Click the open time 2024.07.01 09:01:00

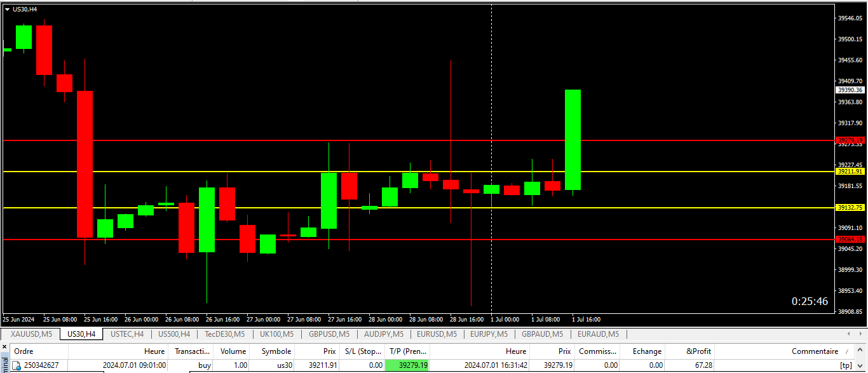(x=135, y=365)
